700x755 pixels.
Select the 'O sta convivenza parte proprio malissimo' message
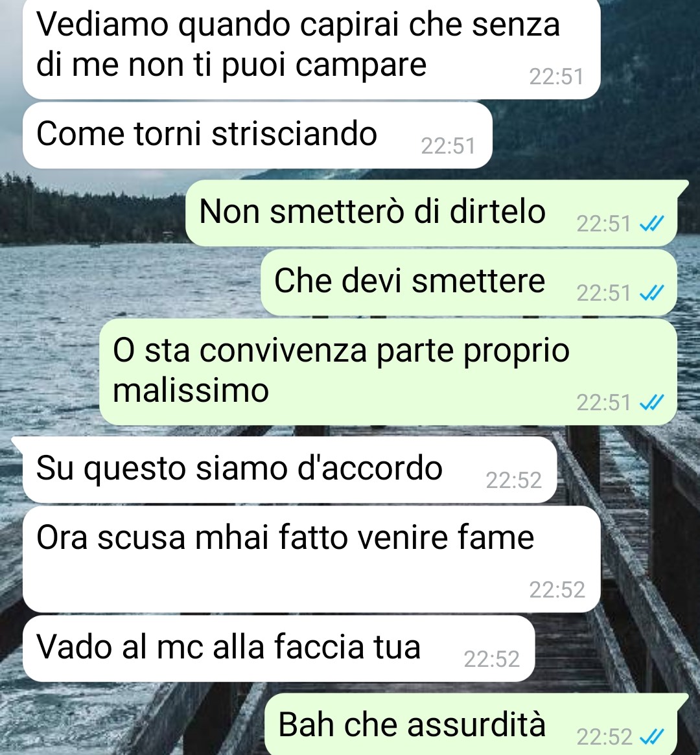coord(388,372)
